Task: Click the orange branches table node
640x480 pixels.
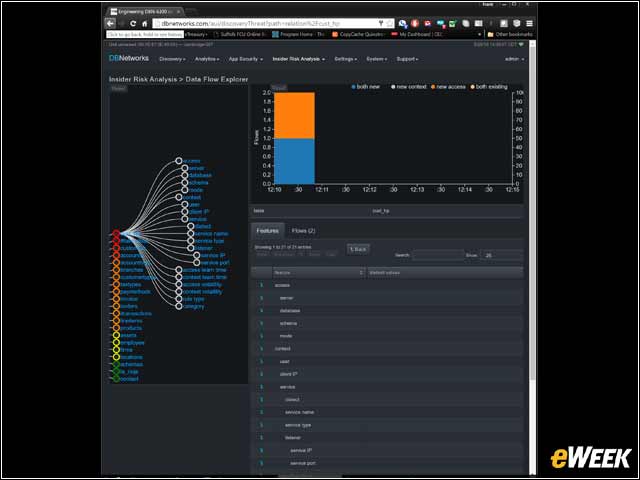Action: [116, 270]
